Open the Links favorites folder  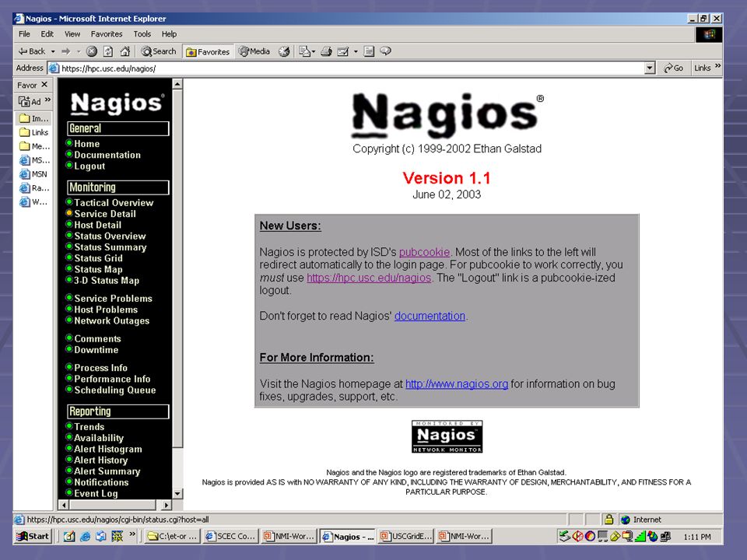[33, 132]
